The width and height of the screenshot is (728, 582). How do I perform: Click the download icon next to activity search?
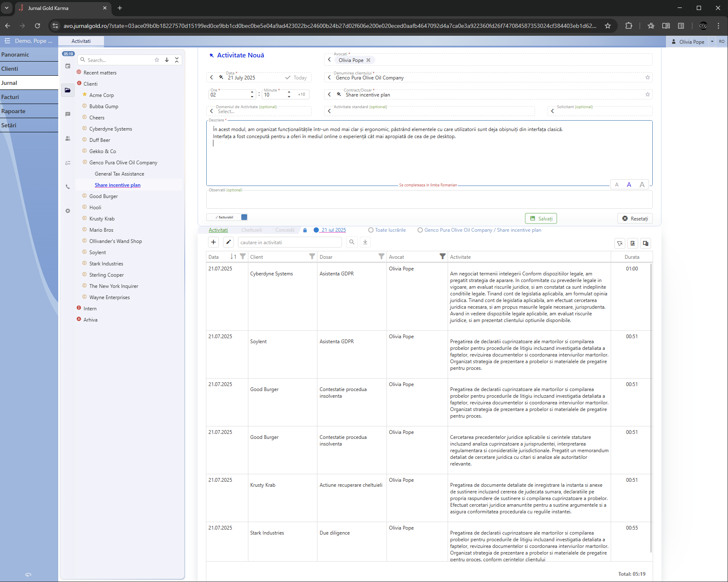coord(365,242)
